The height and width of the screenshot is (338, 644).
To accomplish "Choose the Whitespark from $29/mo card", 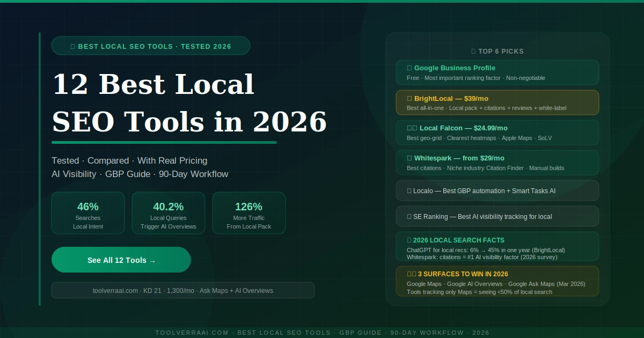I will (497, 163).
